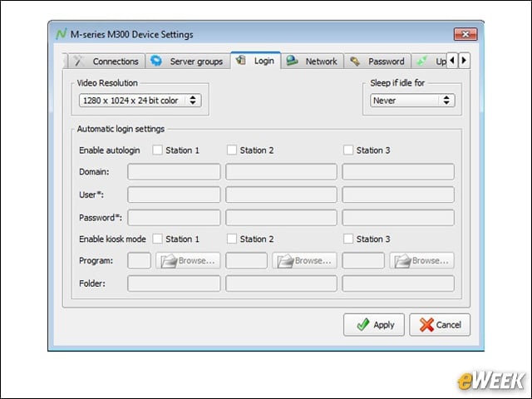Image resolution: width=532 pixels, height=399 pixels.
Task: Enable autologin for Station 1
Action: click(x=157, y=150)
